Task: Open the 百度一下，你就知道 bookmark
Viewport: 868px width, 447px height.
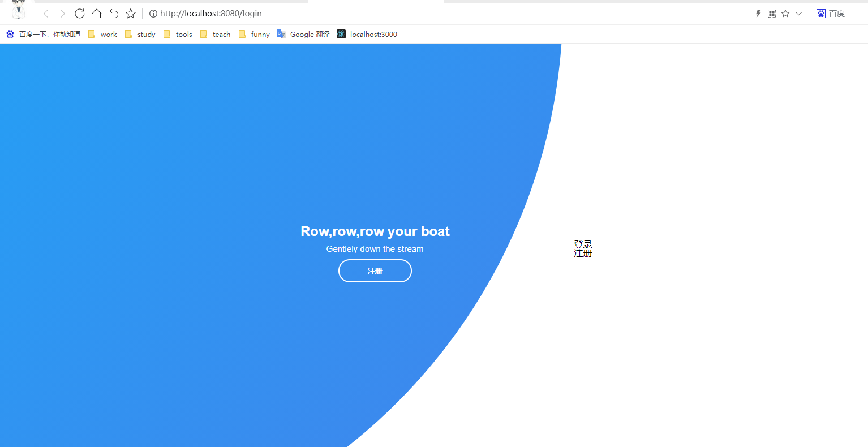Action: (44, 34)
